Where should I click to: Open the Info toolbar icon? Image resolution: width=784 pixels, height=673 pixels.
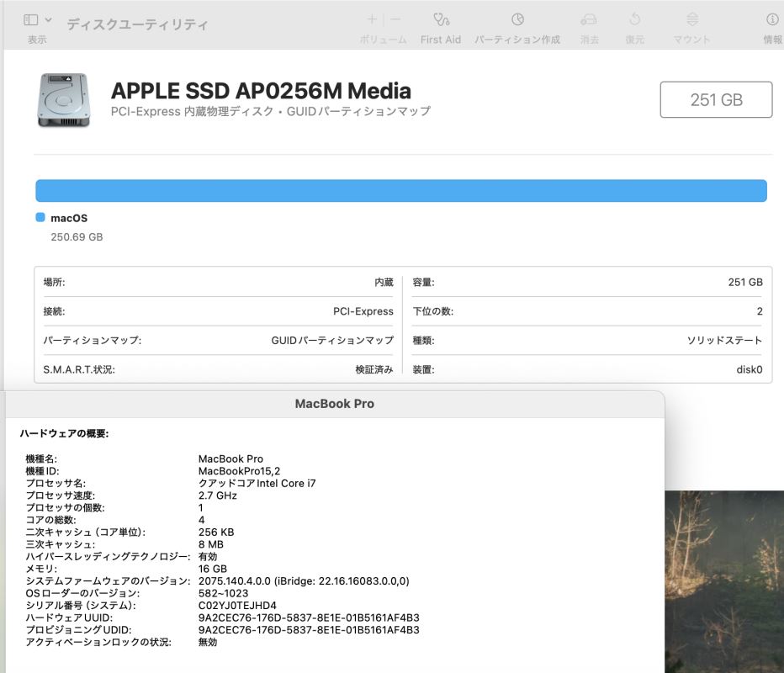(772, 19)
